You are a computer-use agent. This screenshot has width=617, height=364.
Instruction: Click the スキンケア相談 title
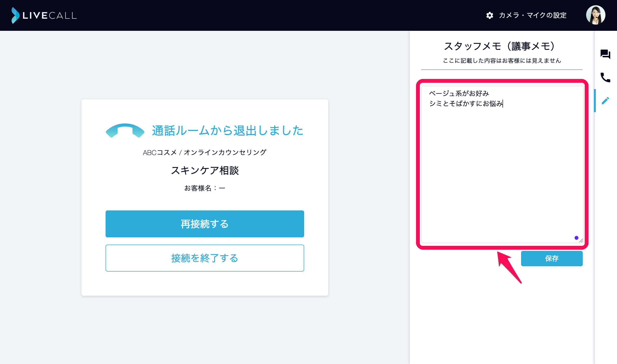coord(205,170)
